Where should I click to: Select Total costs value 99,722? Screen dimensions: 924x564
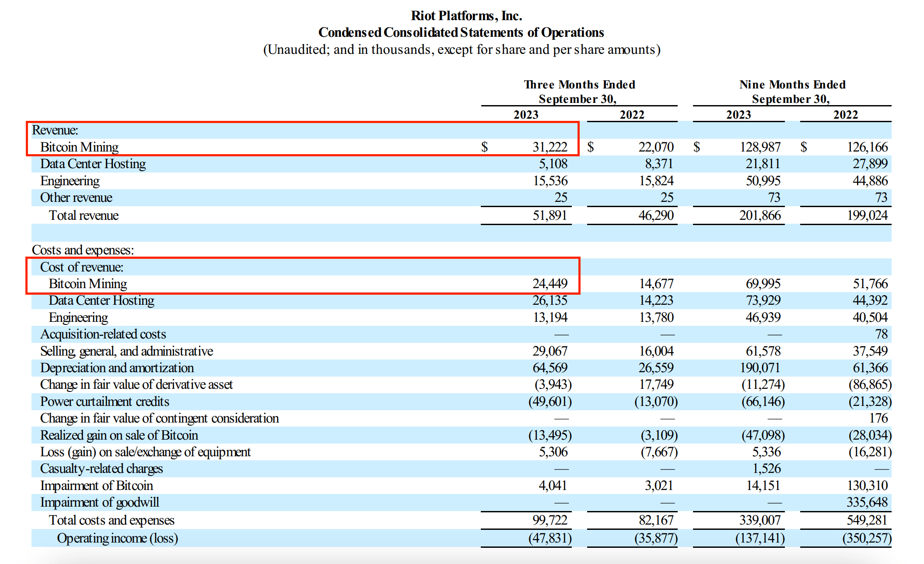coord(549,520)
